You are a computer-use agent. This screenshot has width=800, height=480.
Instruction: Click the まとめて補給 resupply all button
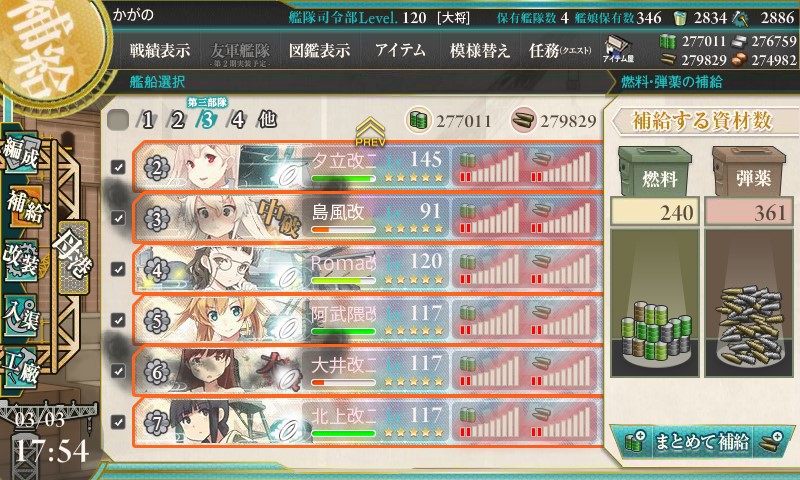702,442
